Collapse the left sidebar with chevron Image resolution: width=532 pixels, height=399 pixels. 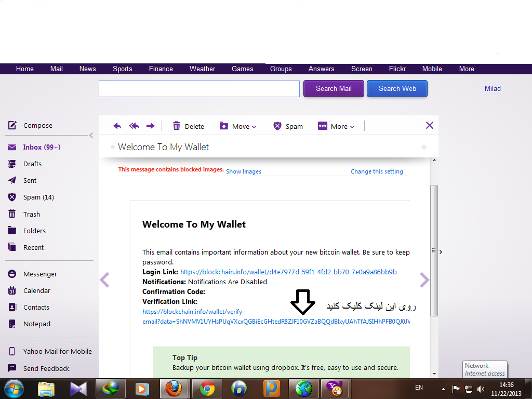(91, 136)
